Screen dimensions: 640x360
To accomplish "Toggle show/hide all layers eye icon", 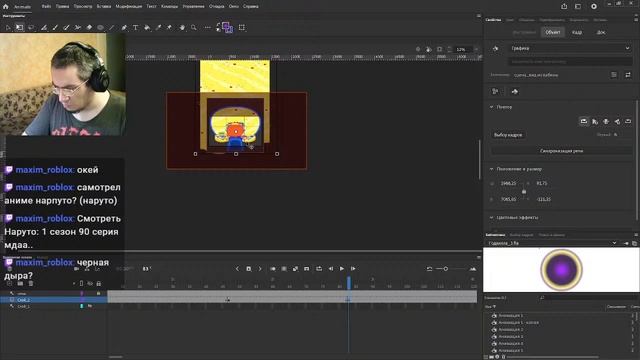I will pyautogui.click(x=90, y=283).
